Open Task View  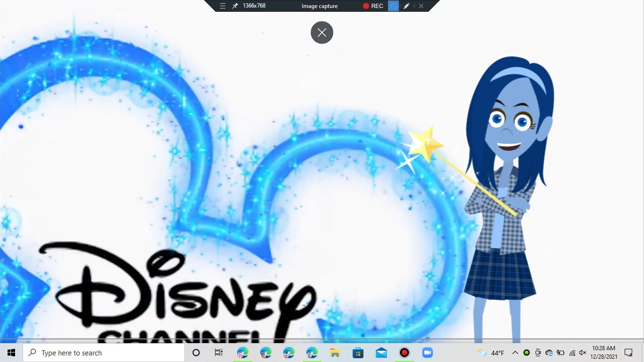point(218,352)
